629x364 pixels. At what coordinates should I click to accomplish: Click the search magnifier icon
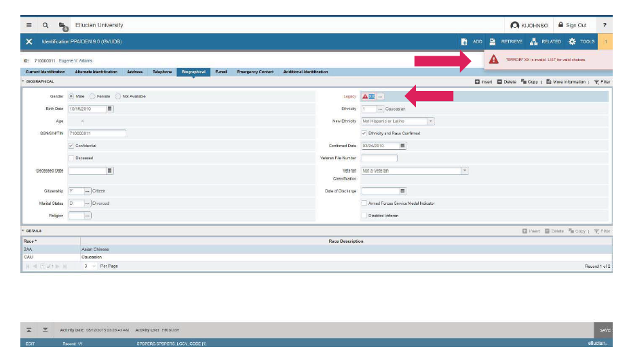[x=45, y=25]
